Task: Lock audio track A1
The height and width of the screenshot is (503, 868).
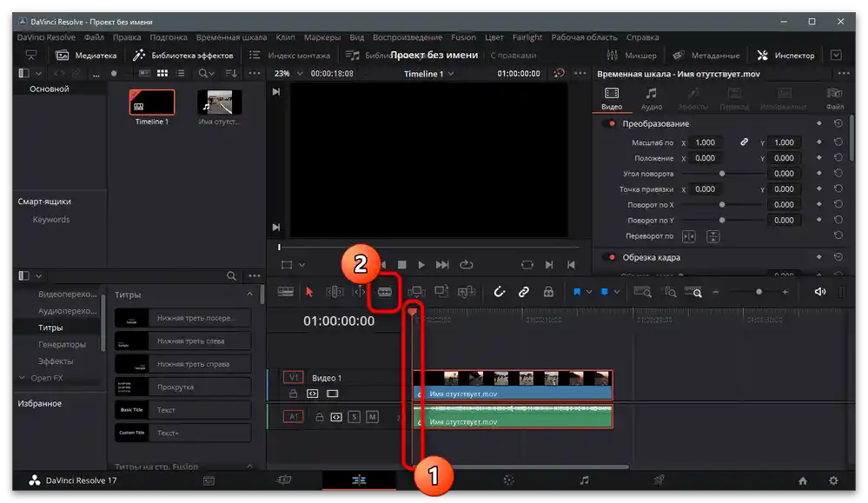Action: (x=320, y=417)
